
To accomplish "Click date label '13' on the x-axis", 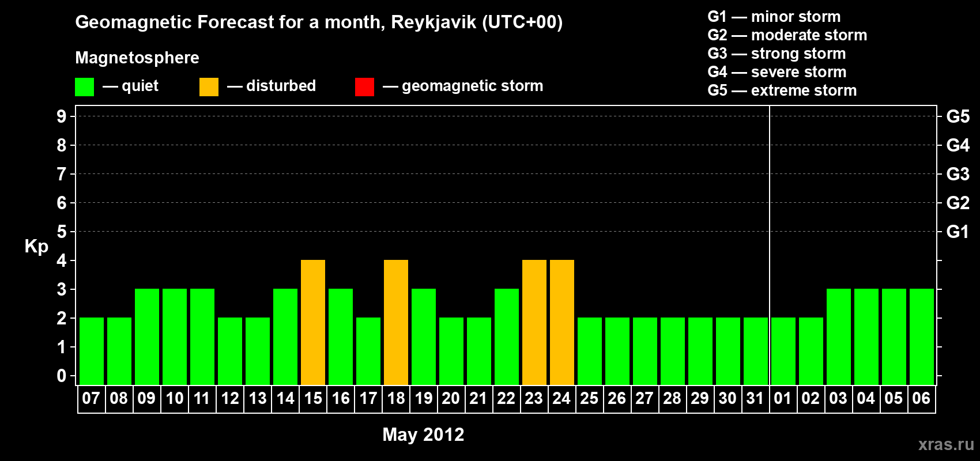I will (257, 398).
